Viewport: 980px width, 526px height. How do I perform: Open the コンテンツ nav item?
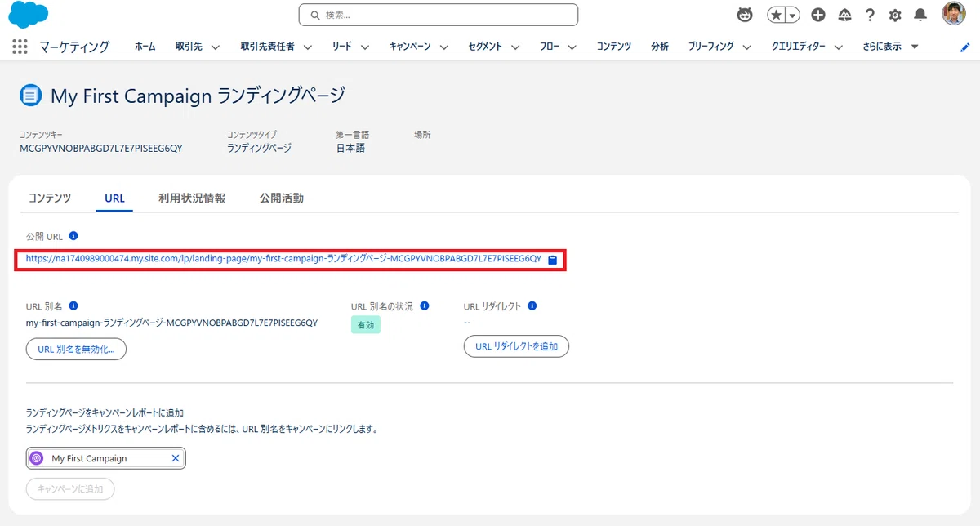pyautogui.click(x=614, y=47)
